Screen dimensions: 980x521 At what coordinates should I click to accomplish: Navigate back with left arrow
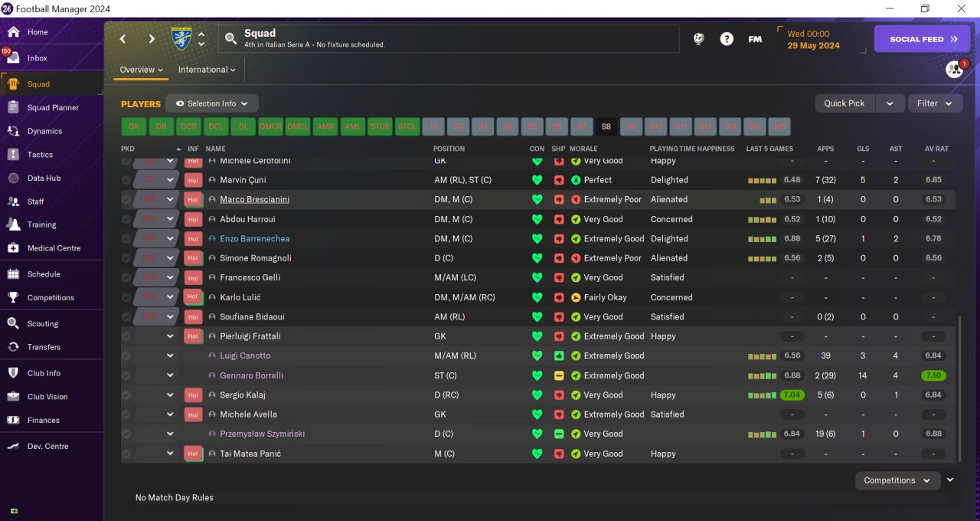(x=122, y=39)
